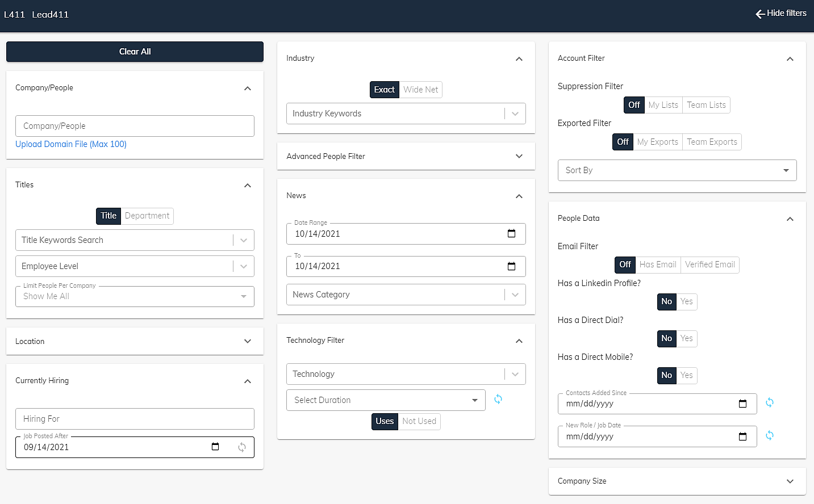Focus the Hiring For input field
Image resolution: width=814 pixels, height=504 pixels.
tap(135, 419)
